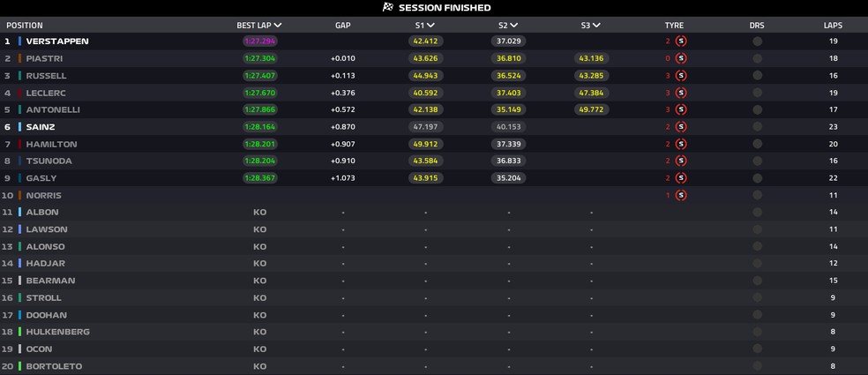This screenshot has height=375, width=868.
Task: Click Gasly's lap count 22
Action: click(833, 178)
